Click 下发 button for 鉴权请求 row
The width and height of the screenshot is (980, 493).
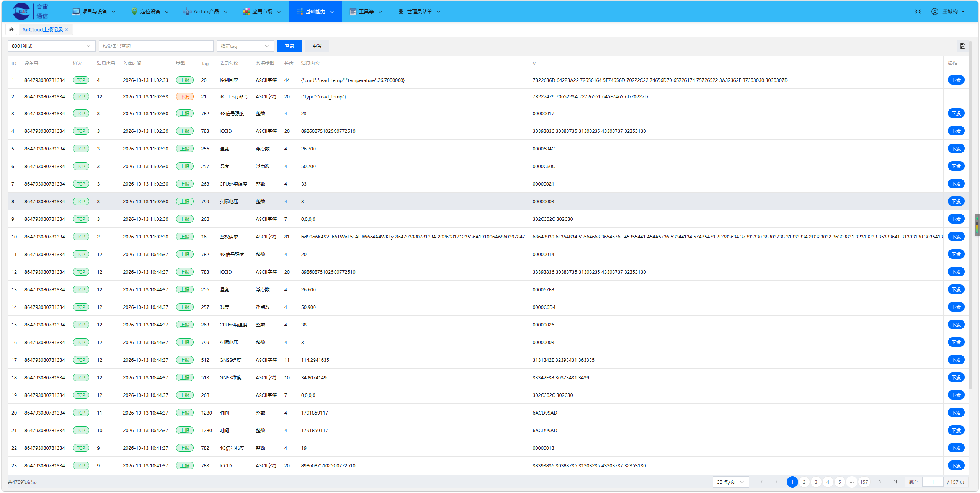tap(956, 237)
